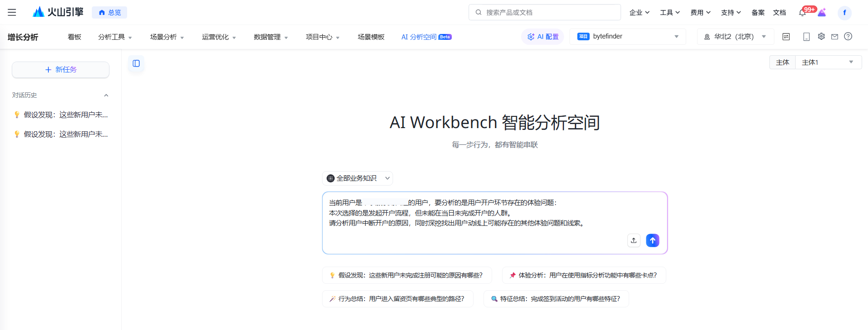The image size is (868, 330).
Task: Click the pin icon of 体验分析 suggestion
Action: (x=512, y=275)
